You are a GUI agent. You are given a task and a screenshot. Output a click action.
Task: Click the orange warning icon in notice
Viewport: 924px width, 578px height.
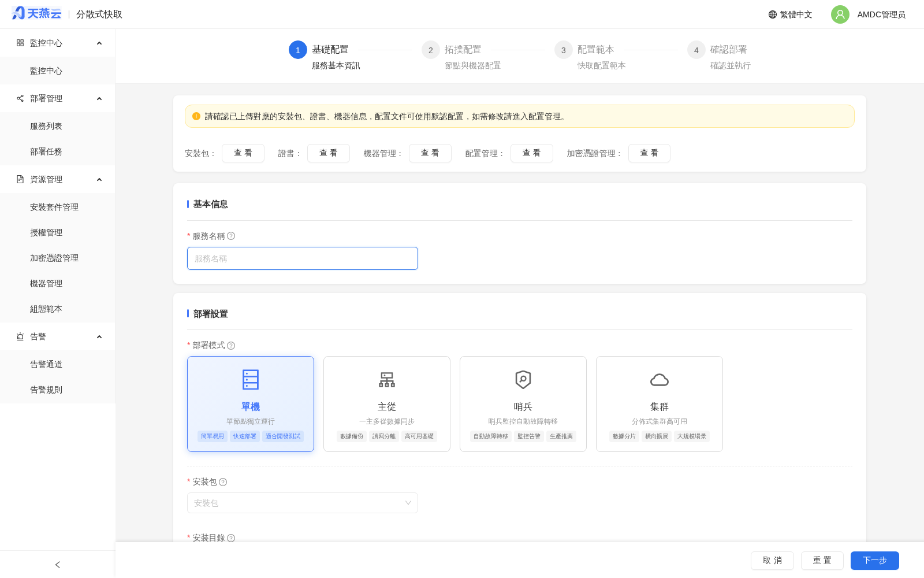point(196,116)
